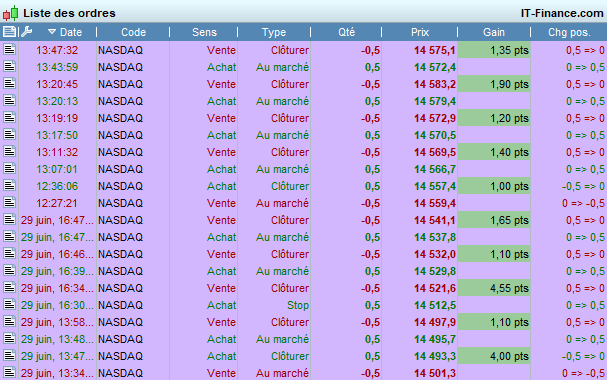Sort by the Gain column header

[x=494, y=32]
